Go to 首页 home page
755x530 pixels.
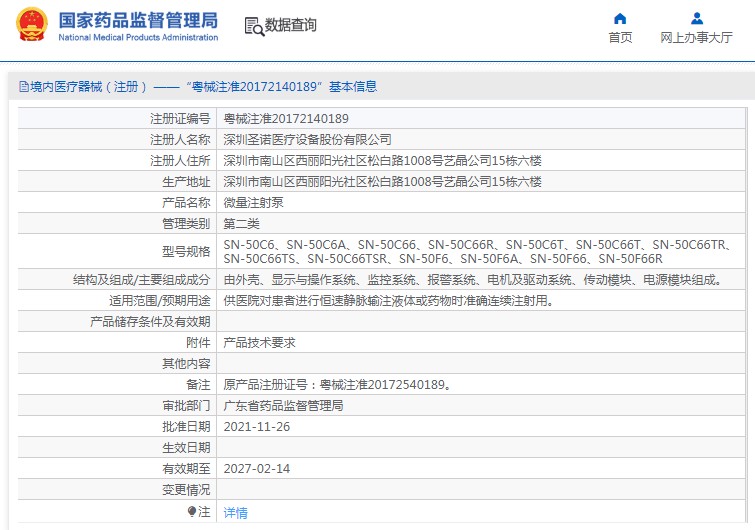click(620, 38)
